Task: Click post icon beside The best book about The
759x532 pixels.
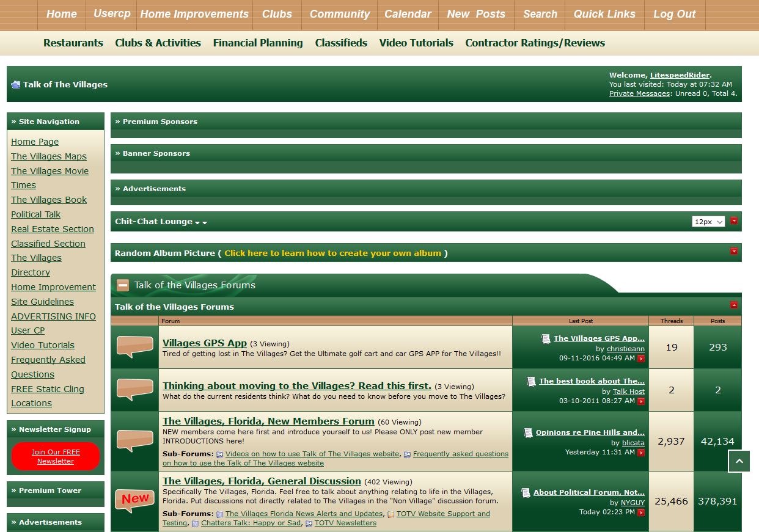Action: [x=531, y=381]
